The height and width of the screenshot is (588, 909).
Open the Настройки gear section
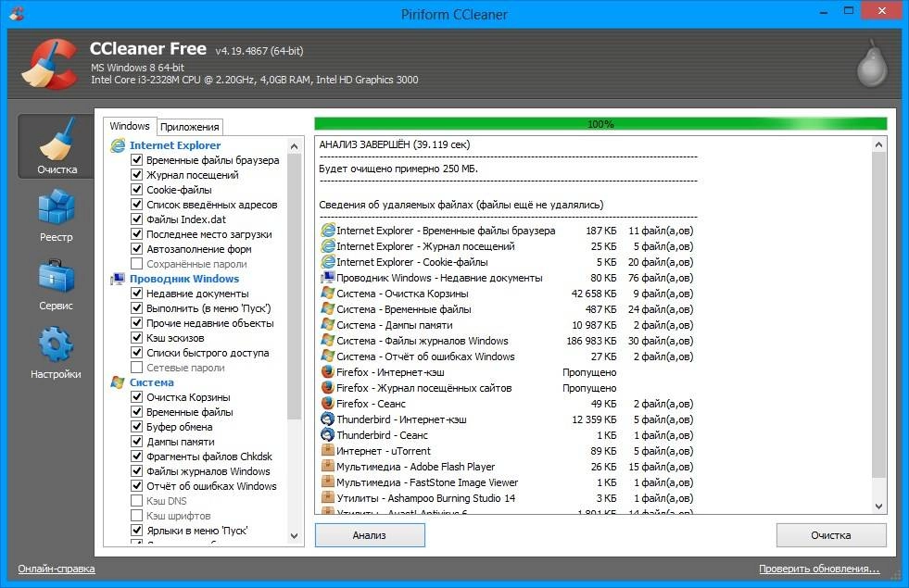(57, 352)
